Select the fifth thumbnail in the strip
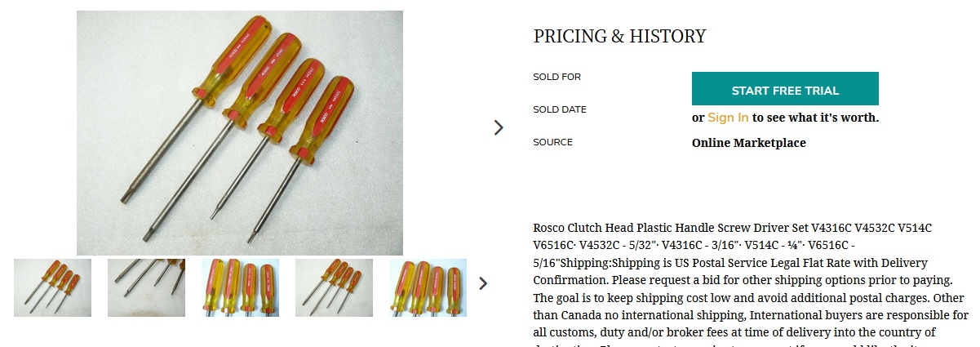Image resolution: width=980 pixels, height=347 pixels. pyautogui.click(x=428, y=287)
